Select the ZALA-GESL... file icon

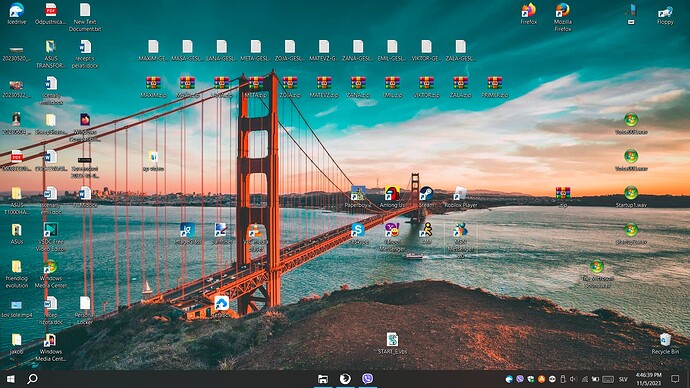(460, 50)
